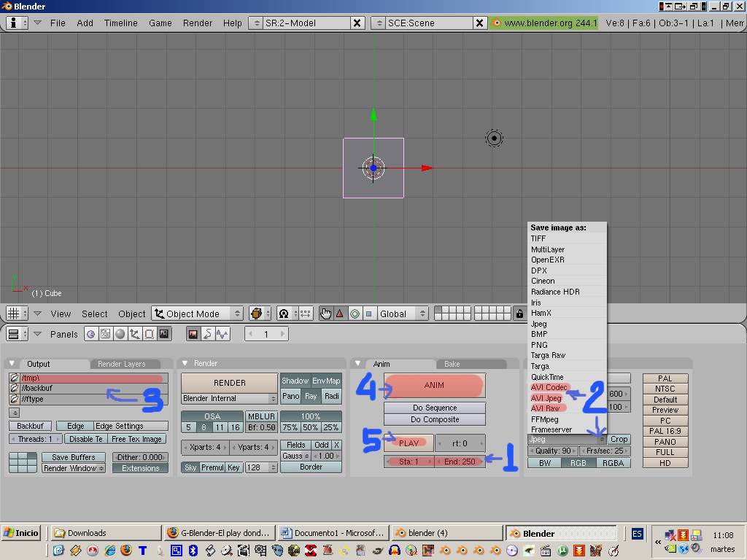
Task: Click the Quality: 90 slider field
Action: click(551, 451)
